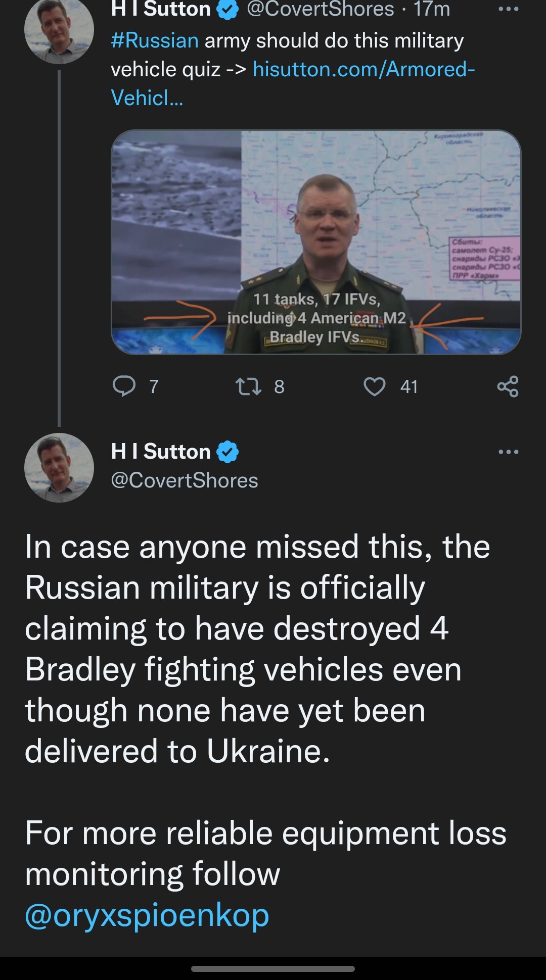Image resolution: width=546 pixels, height=980 pixels.
Task: Tap the @CovertShores handle beside 17m
Action: (320, 9)
